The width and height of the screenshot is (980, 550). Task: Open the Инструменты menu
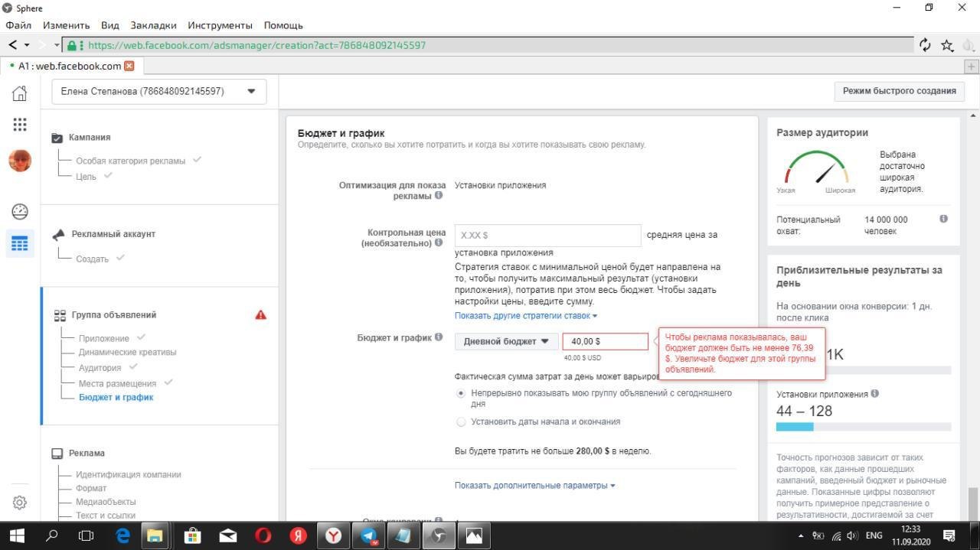220,25
